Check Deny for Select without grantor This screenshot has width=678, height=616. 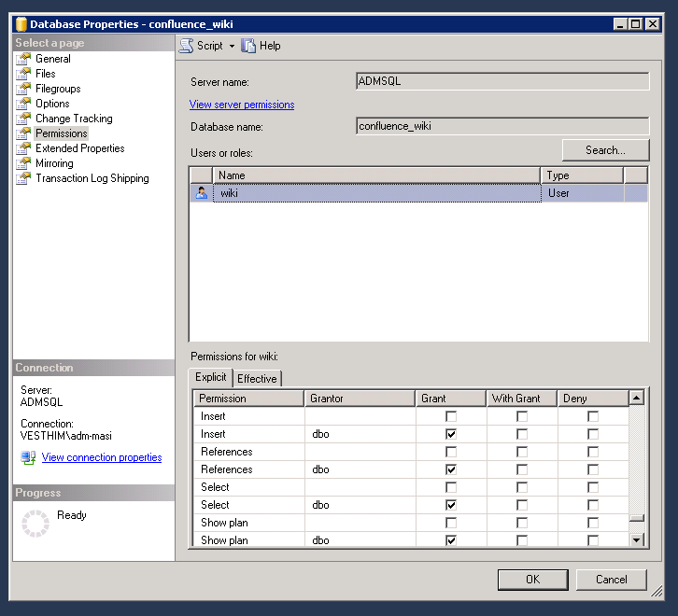[x=593, y=487]
